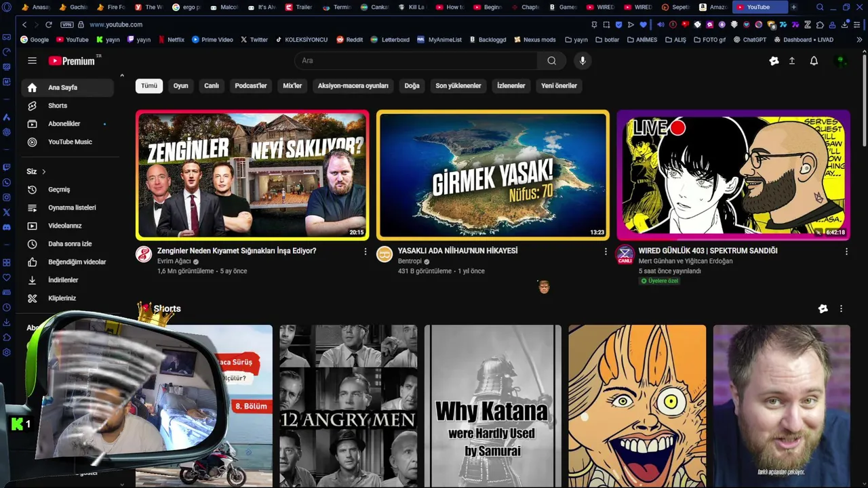Click the search magnifier button
Image resolution: width=868 pixels, height=488 pixels.
tap(551, 60)
